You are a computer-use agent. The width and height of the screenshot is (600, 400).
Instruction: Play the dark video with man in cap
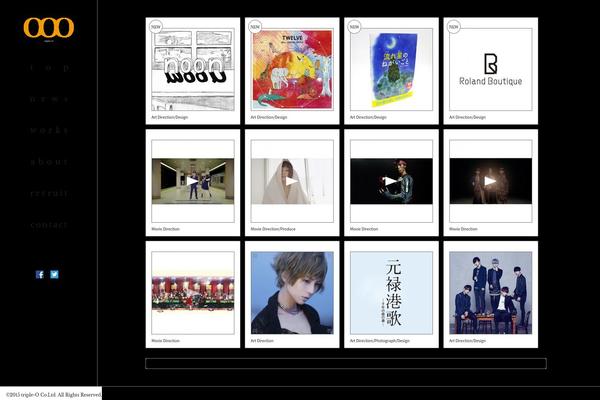pos(391,181)
